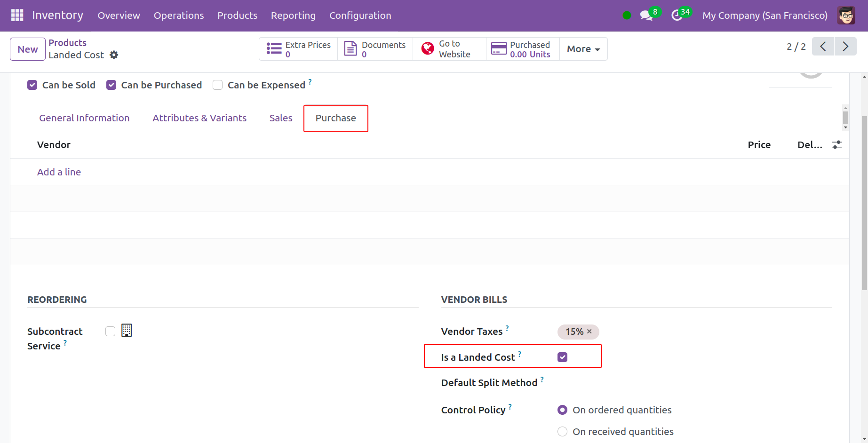Open the Configuration menu
Viewport: 868px width, 443px height.
(x=360, y=16)
